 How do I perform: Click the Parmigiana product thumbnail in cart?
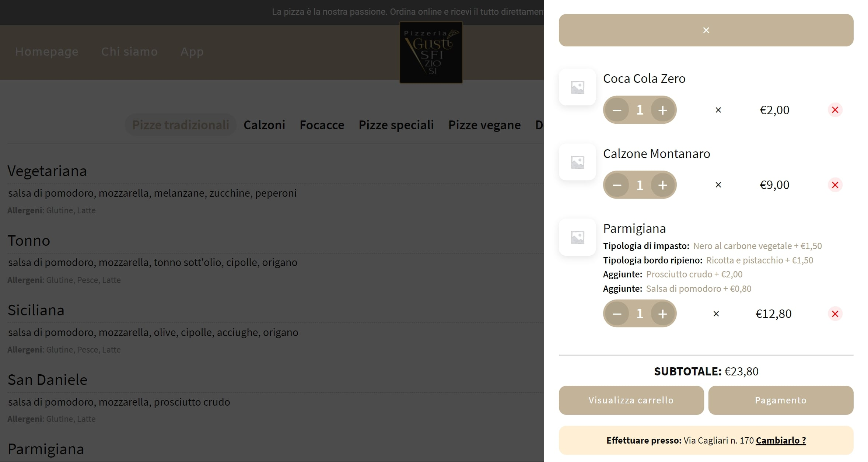[x=577, y=237]
